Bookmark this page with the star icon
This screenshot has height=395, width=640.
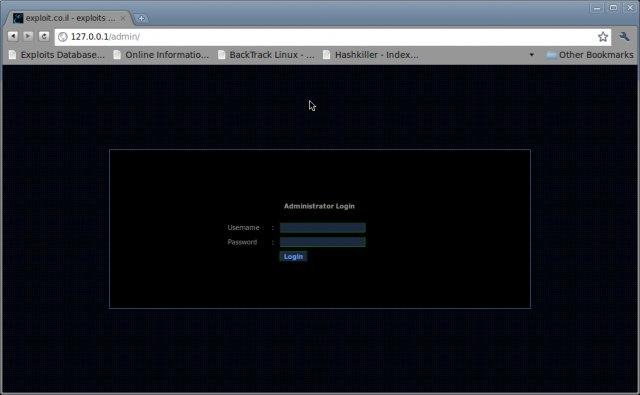click(603, 37)
